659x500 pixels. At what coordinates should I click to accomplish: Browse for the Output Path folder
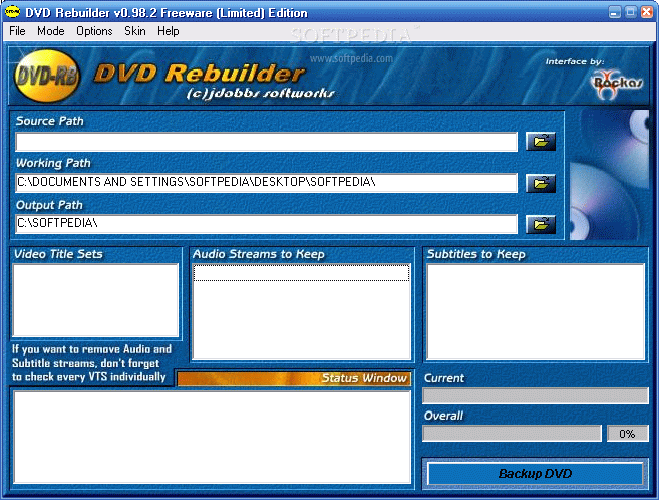point(541,224)
